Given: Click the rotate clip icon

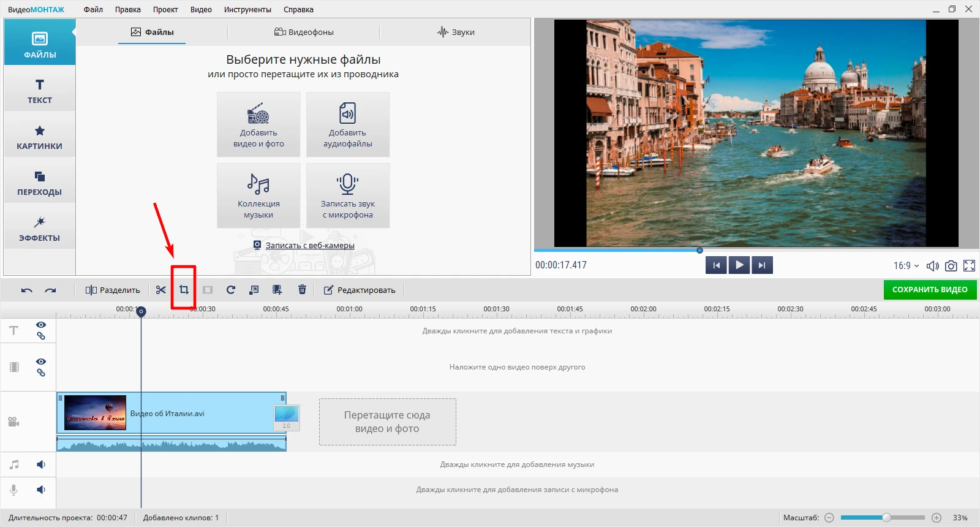Looking at the screenshot, I should tap(231, 290).
